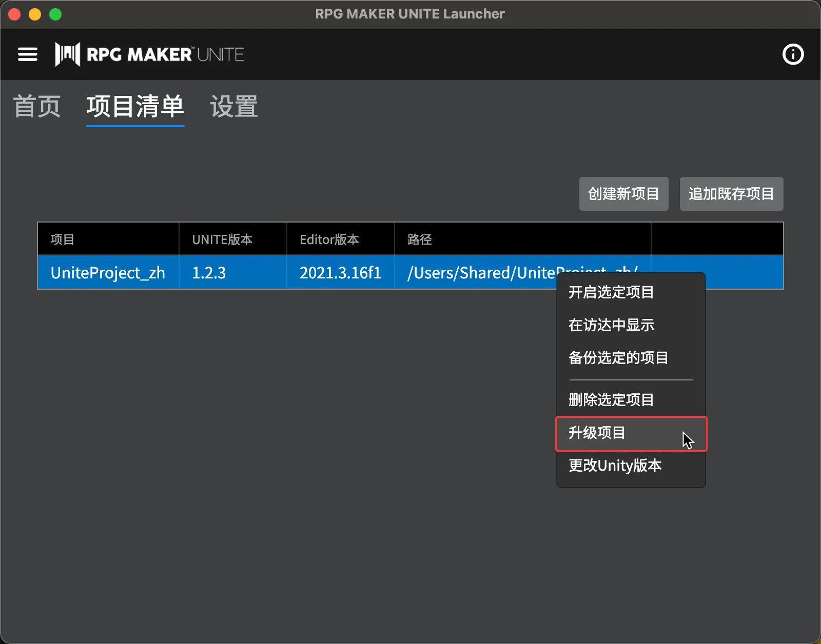This screenshot has width=821, height=644.
Task: Click the 1.2.3 version cell
Action: coord(233,273)
